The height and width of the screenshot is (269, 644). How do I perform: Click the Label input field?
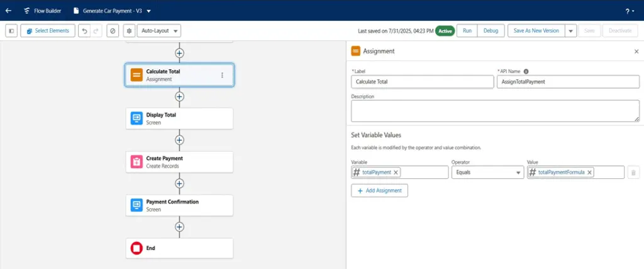coord(422,82)
